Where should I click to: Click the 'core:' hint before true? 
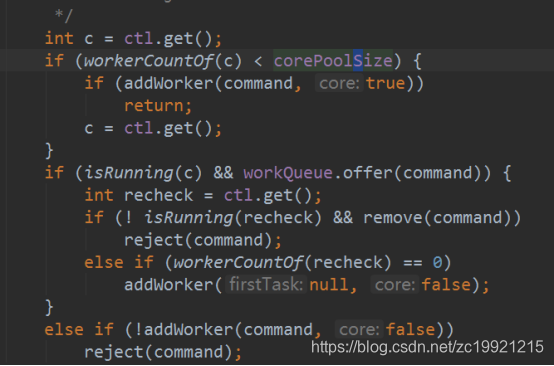click(339, 83)
